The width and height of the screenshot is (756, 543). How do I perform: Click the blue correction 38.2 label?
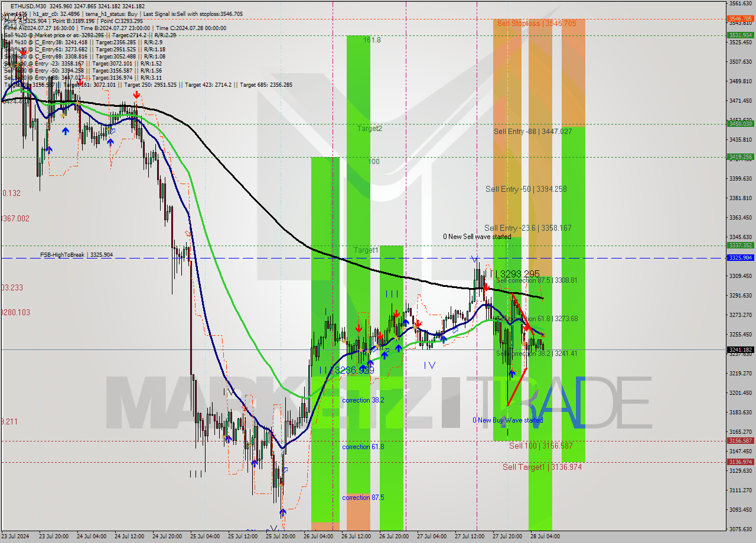pos(363,400)
